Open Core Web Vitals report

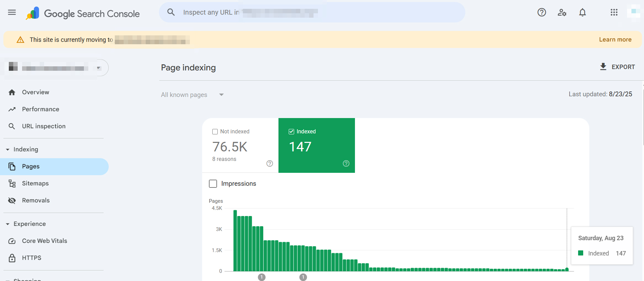coord(44,241)
